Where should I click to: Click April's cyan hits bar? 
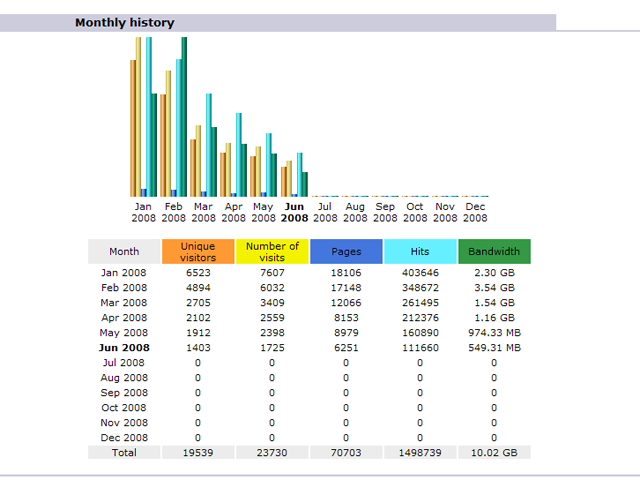239,155
